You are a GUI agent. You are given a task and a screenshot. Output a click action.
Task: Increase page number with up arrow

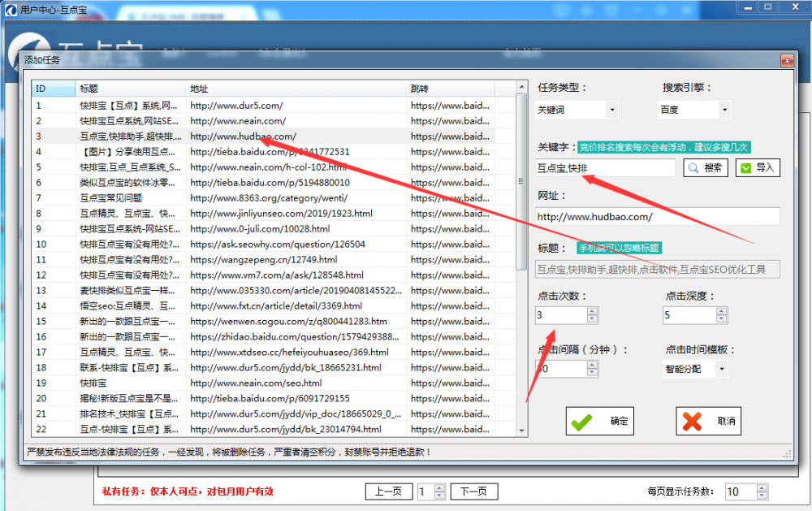[x=439, y=487]
